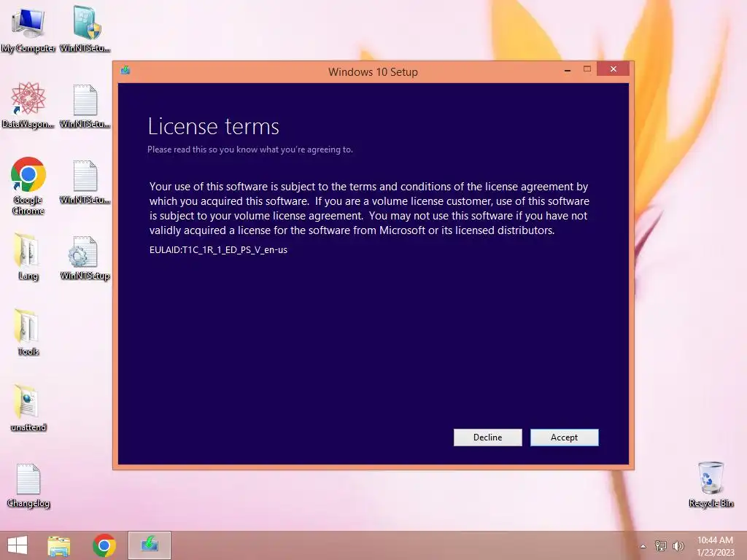Screen dimensions: 747x560
Task: Click the Windows 10 Setup taskbar button
Action: 149,545
